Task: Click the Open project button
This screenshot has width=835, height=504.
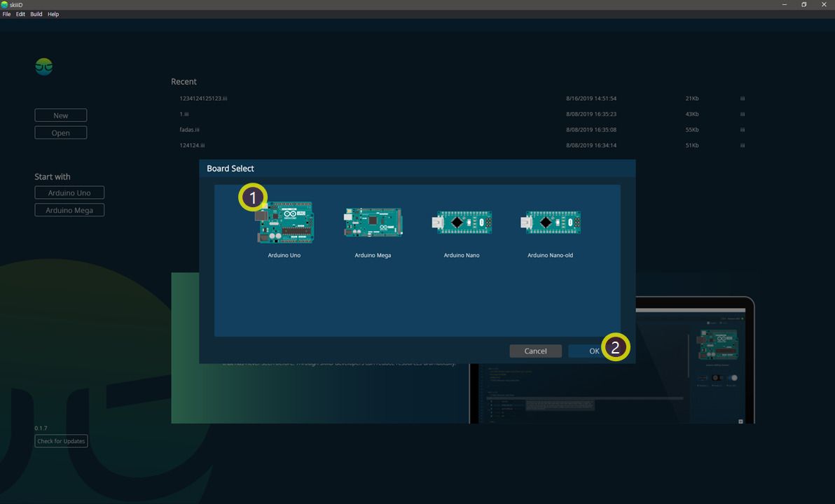Action: point(61,133)
